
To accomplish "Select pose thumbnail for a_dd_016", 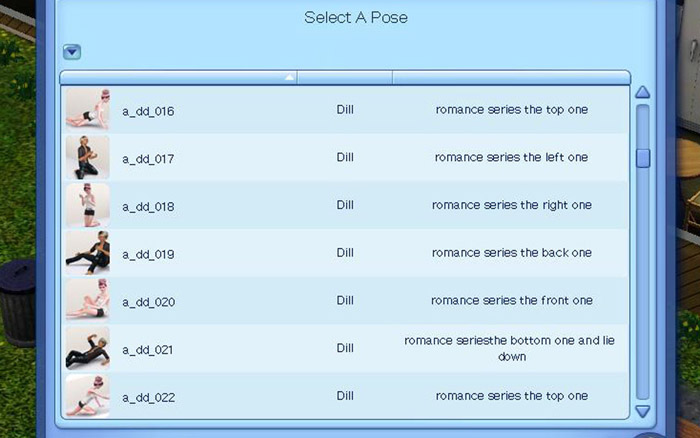I will point(88,109).
